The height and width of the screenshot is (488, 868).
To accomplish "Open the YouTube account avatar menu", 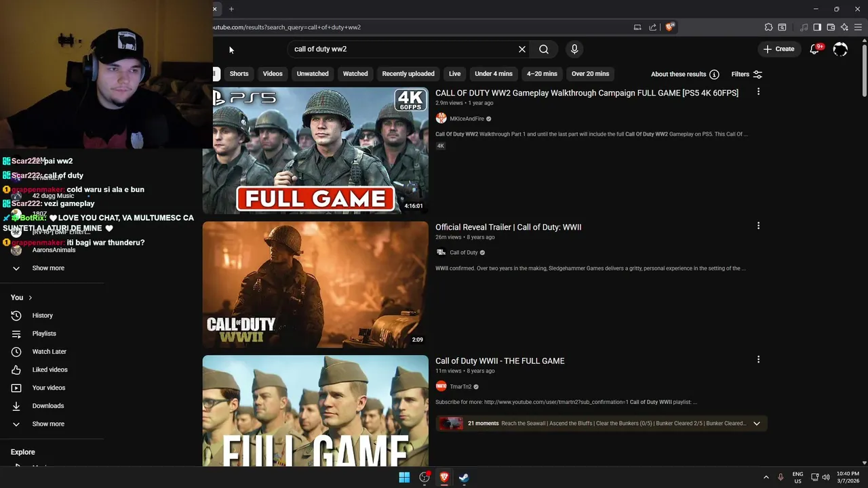I will (x=840, y=49).
